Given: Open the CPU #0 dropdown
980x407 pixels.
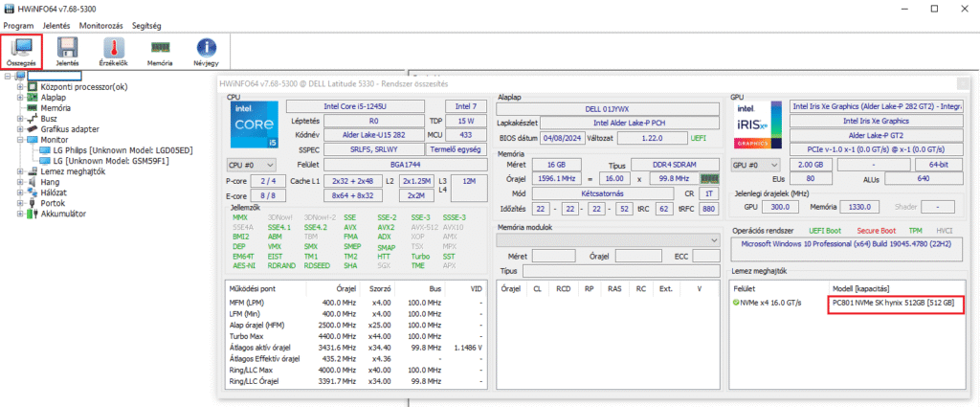Looking at the screenshot, I should pyautogui.click(x=250, y=164).
